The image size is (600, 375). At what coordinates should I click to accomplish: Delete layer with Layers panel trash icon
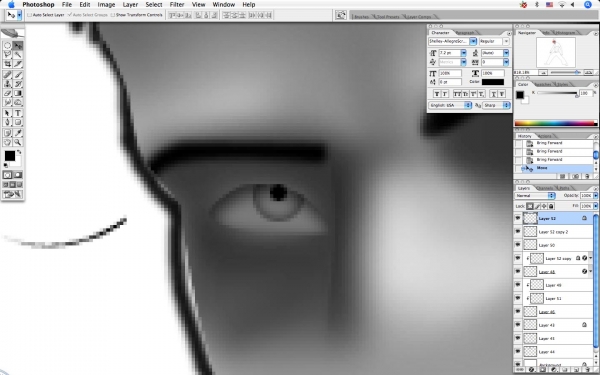click(x=587, y=370)
